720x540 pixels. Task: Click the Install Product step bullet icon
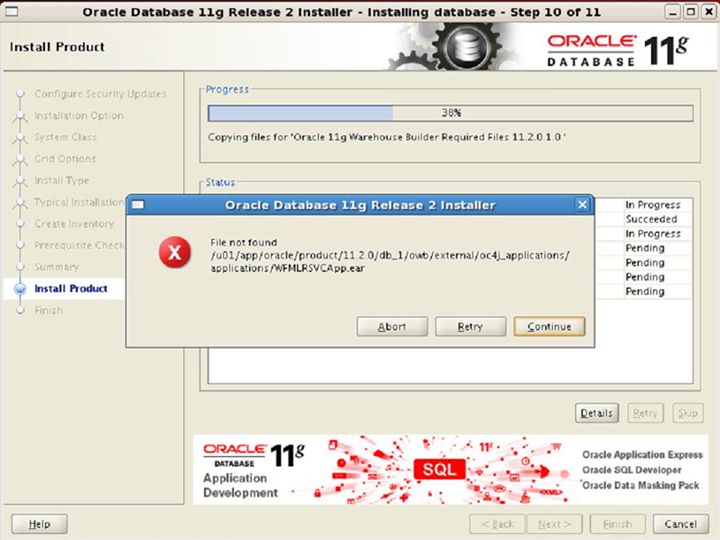coord(20,289)
